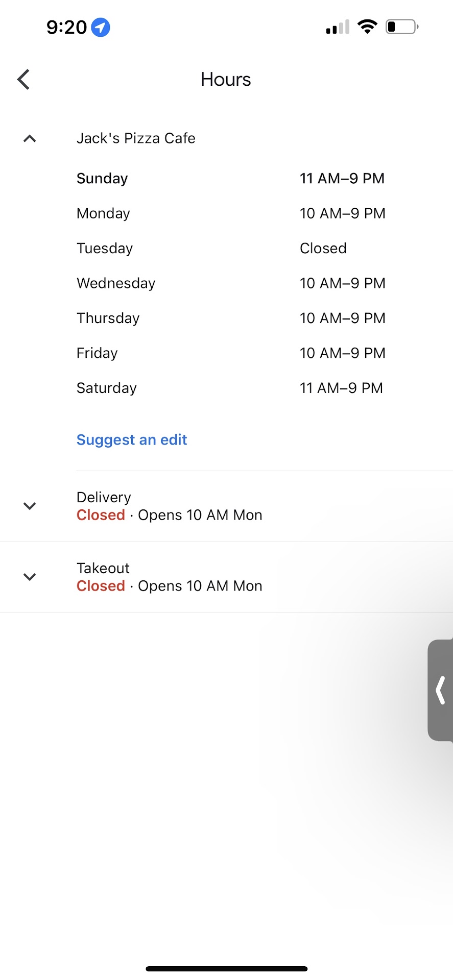Expand the Takeout hours section
The width and height of the screenshot is (453, 980).
pyautogui.click(x=30, y=577)
